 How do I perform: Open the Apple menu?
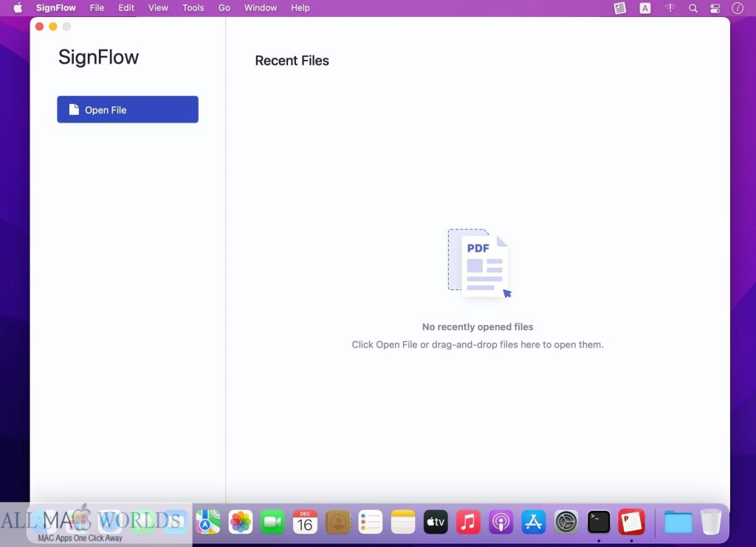18,7
